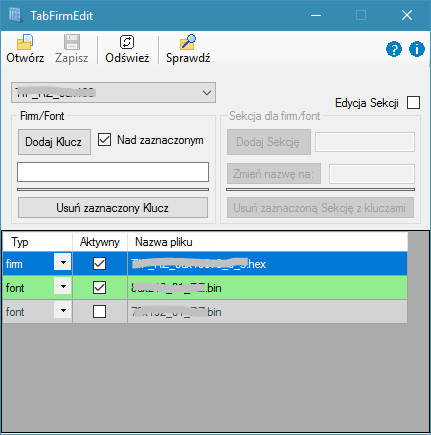Open help via question mark icon
The width and height of the screenshot is (431, 435).
click(x=394, y=49)
